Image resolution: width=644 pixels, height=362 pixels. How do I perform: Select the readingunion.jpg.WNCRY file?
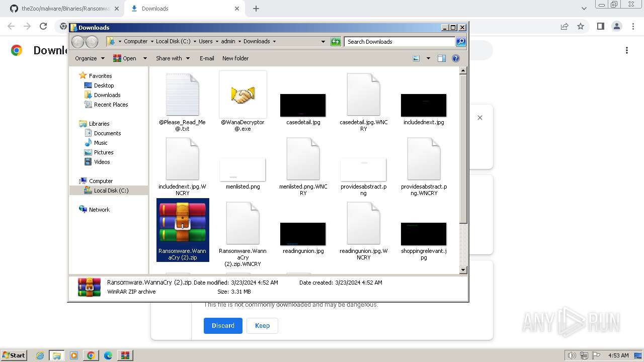pyautogui.click(x=363, y=223)
